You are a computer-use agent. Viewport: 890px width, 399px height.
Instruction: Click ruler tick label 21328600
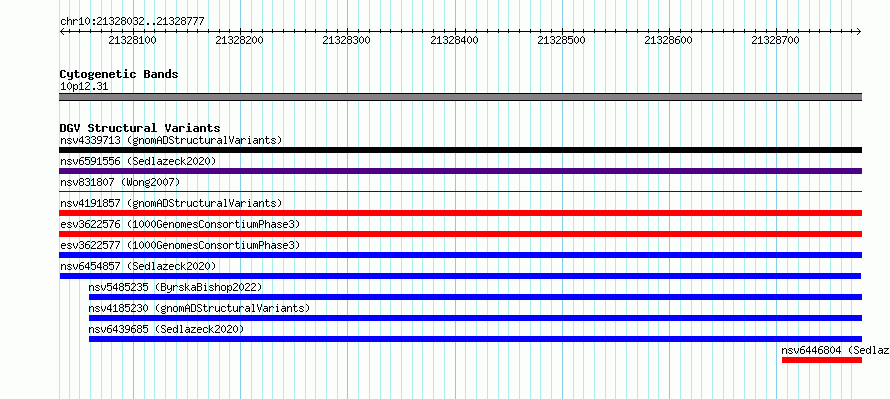point(669,40)
